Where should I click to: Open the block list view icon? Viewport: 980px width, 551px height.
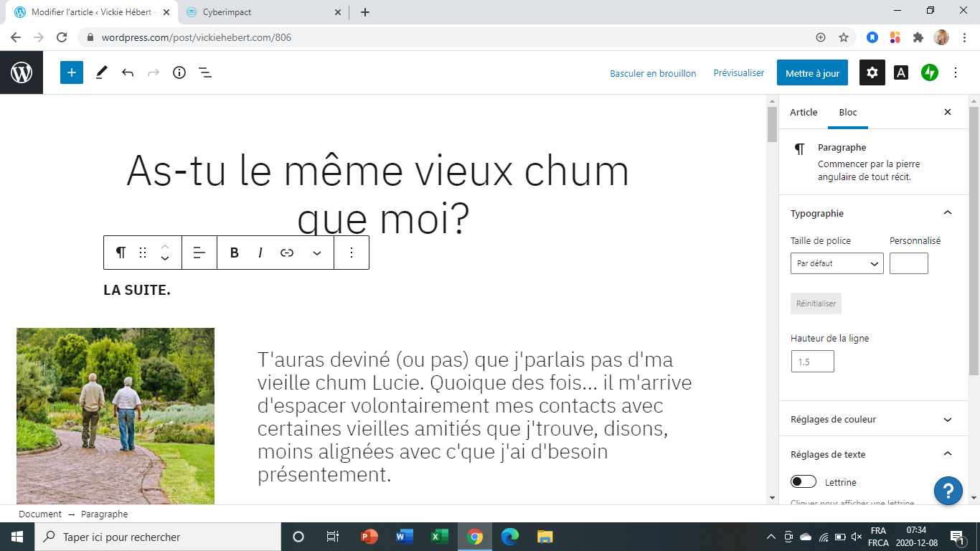205,72
